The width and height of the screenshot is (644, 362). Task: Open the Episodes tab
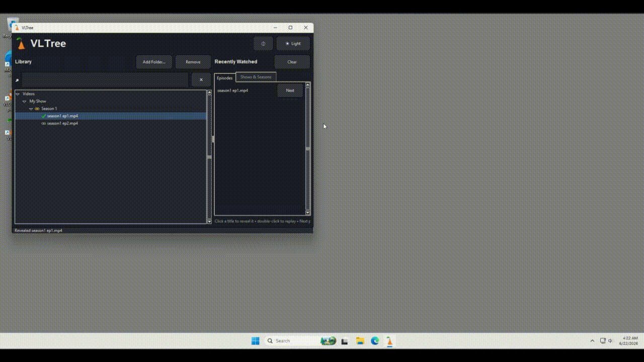225,78
